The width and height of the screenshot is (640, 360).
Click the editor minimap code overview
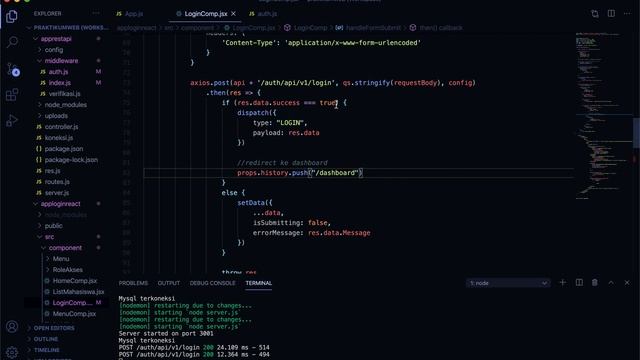603,116
